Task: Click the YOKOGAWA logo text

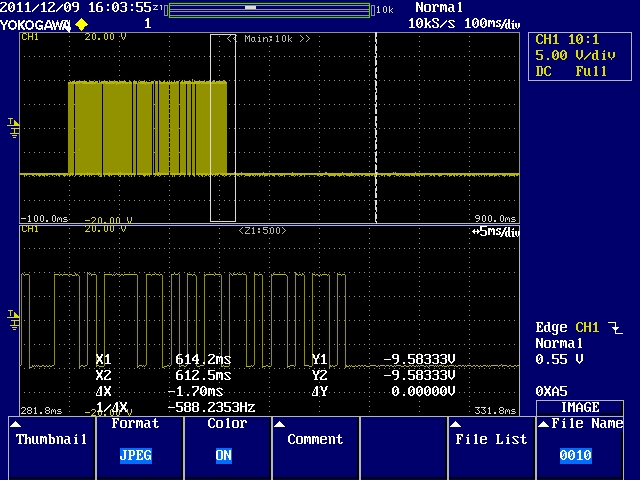Action: click(x=35, y=25)
